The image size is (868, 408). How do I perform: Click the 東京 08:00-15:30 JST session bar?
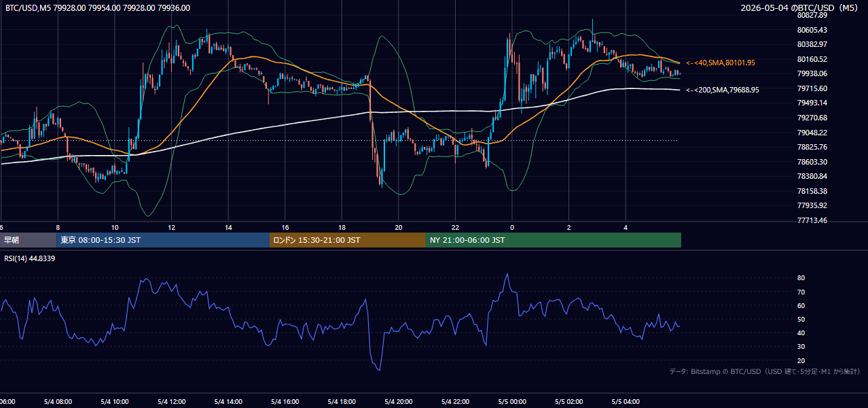point(163,240)
